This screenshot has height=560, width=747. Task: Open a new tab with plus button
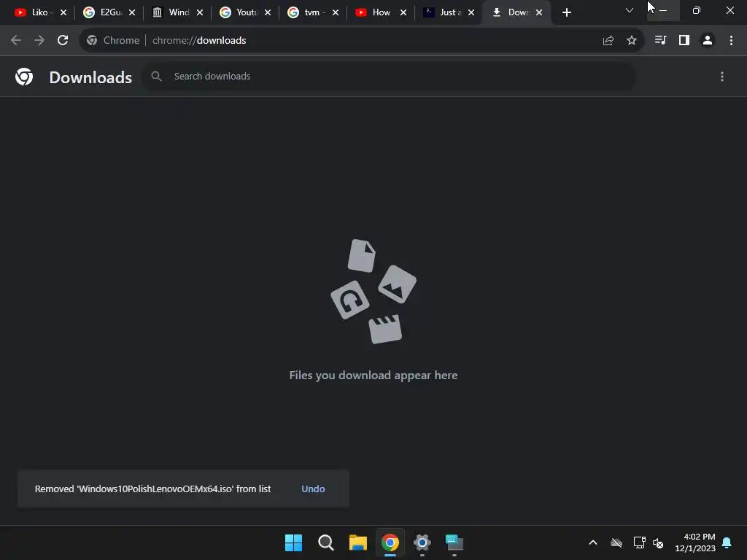click(566, 12)
